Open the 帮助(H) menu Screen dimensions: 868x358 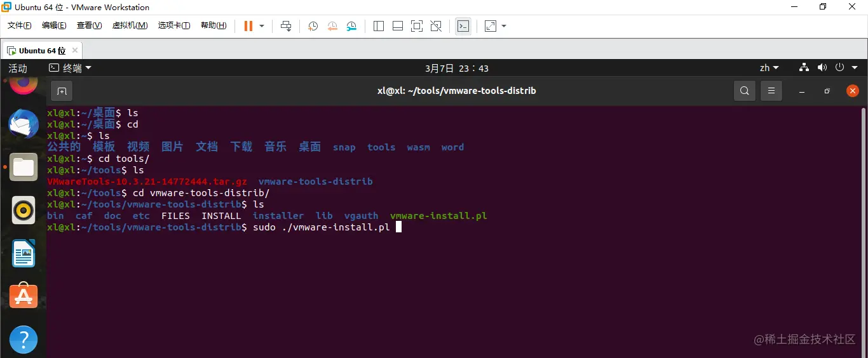tap(214, 25)
